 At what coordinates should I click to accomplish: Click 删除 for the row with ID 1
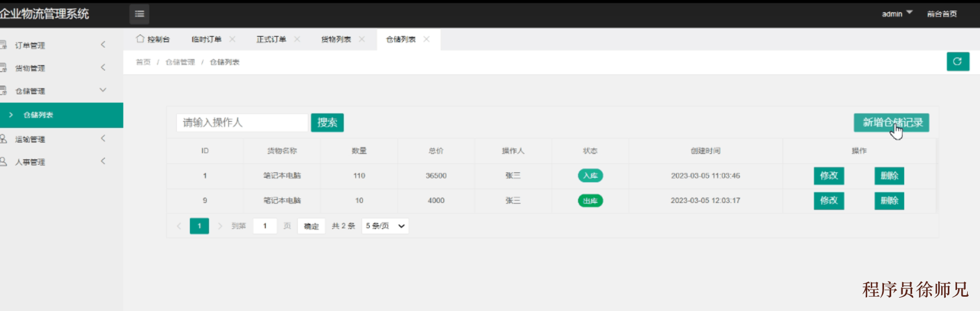click(x=889, y=176)
